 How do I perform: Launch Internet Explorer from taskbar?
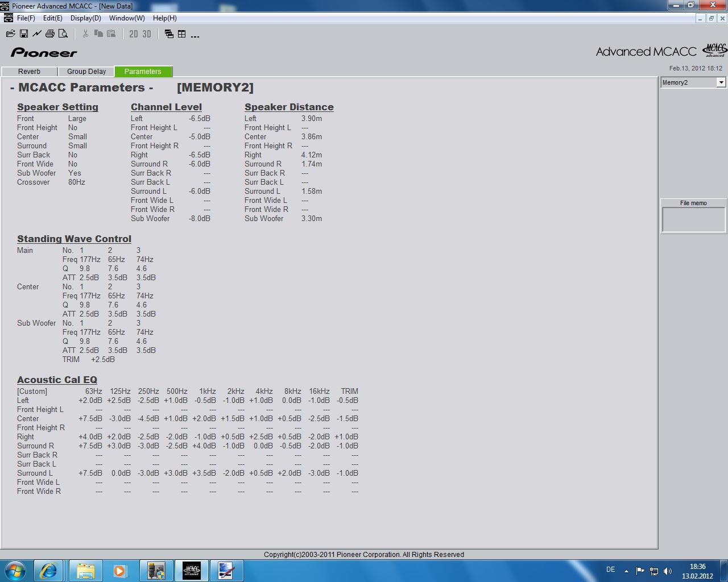pos(48,570)
